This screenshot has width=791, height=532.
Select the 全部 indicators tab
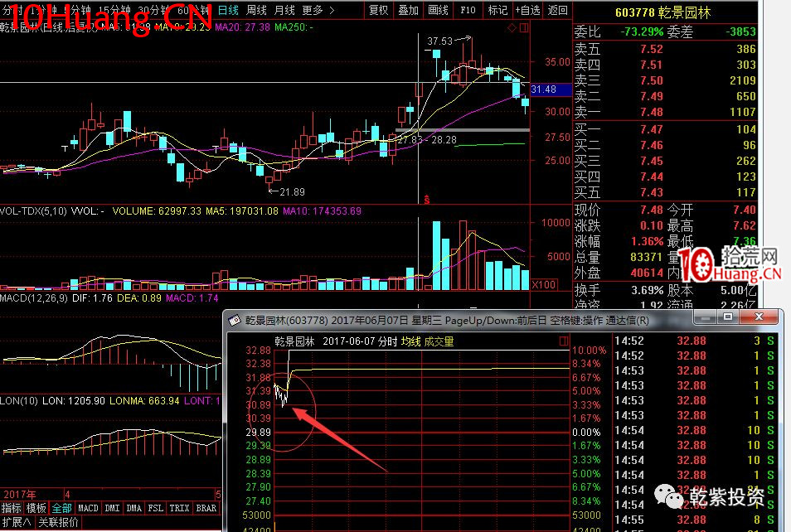(61, 508)
